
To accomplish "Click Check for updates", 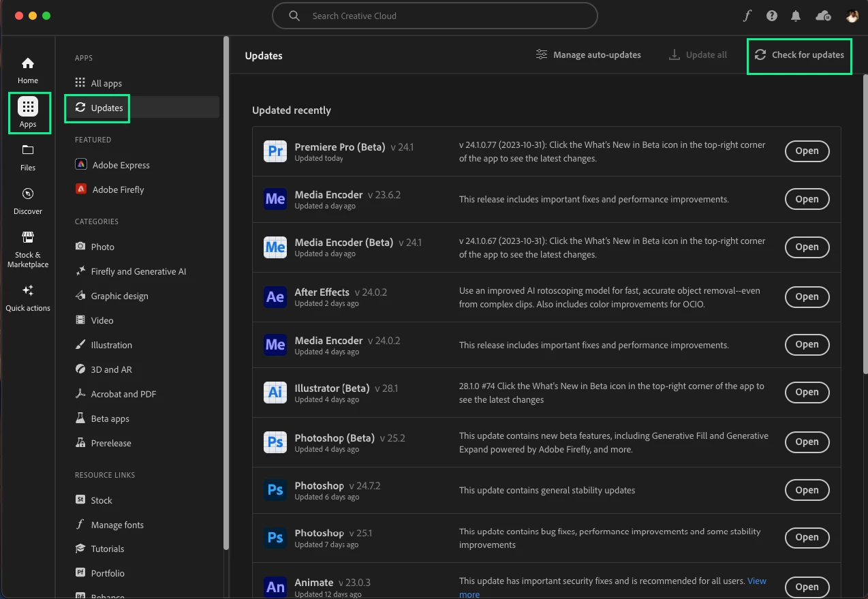I will tap(799, 55).
